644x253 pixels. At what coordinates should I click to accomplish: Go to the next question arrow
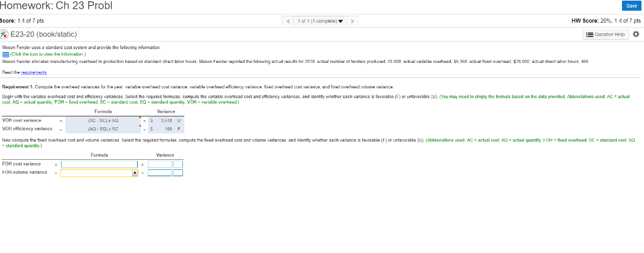coord(353,21)
